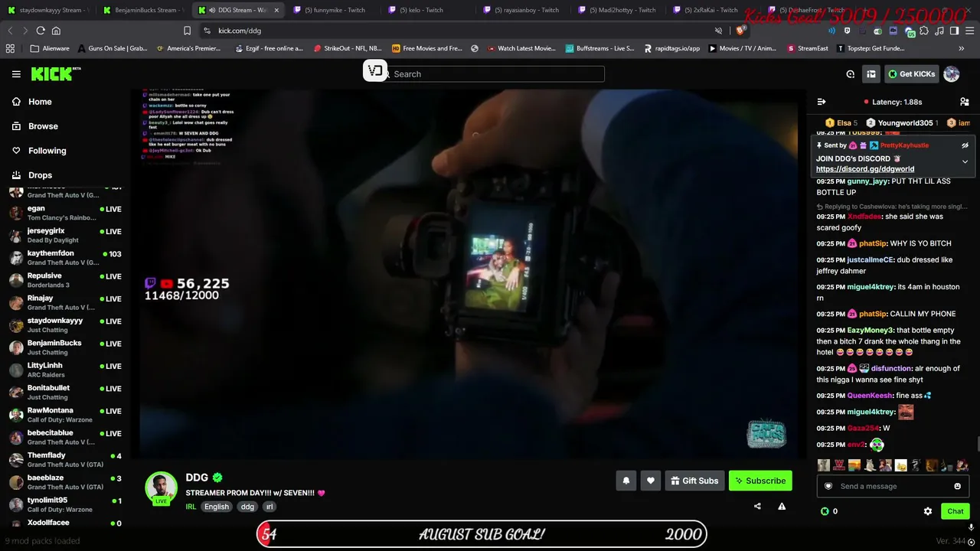Open StreamEast bookmark
Viewport: 980px width, 551px height.
[808, 48]
